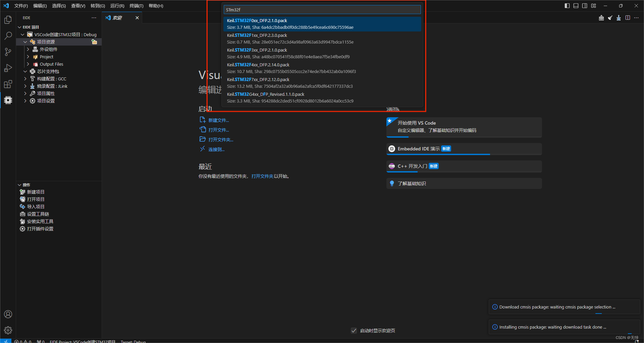Select Keil.STM32F7xx_DFP.2.12.0.pack entry
Screen dimensions: 644x343
[322, 83]
